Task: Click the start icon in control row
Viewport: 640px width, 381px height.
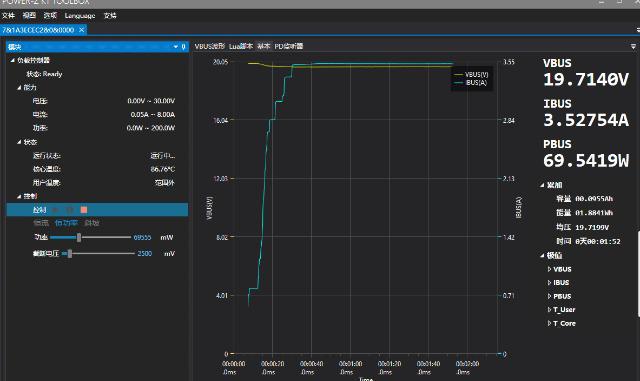Action: (56, 210)
